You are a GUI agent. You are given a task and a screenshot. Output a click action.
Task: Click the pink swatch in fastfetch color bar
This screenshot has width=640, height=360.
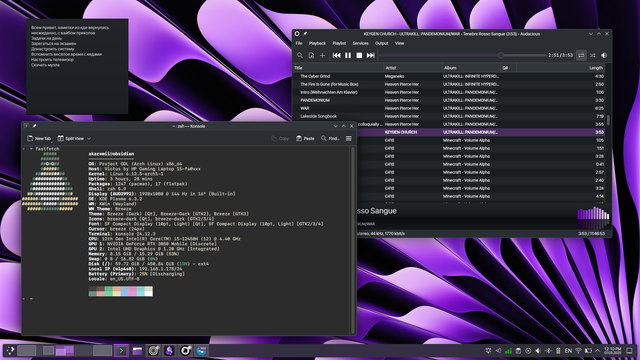click(x=133, y=291)
